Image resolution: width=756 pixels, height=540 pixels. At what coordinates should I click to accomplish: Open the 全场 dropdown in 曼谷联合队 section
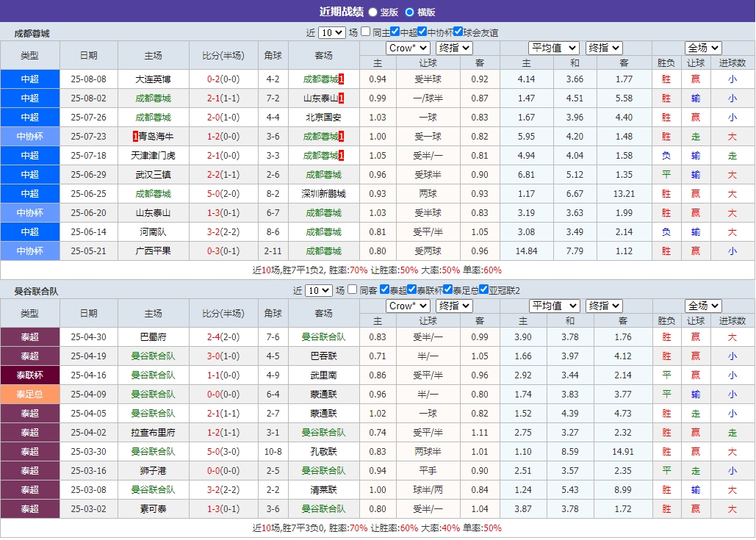(x=702, y=306)
